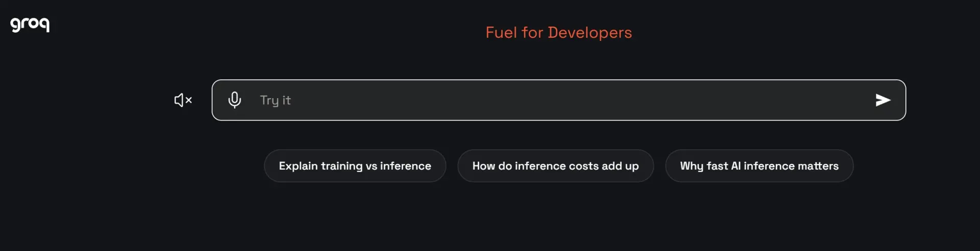The height and width of the screenshot is (251, 980).
Task: Unmute audio with the speaker icon
Action: point(183,100)
